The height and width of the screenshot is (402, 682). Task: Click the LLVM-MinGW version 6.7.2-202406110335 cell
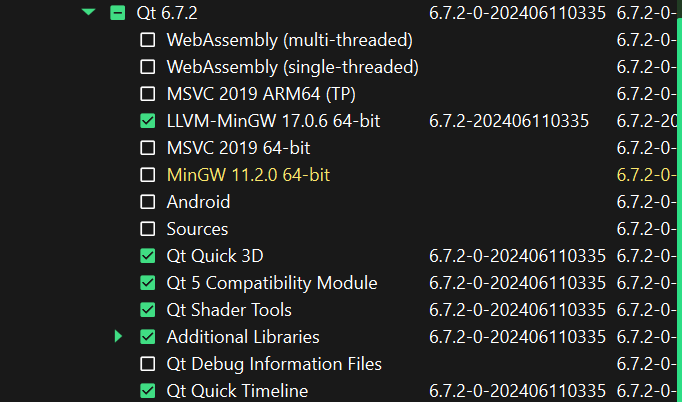pyautogui.click(x=508, y=121)
